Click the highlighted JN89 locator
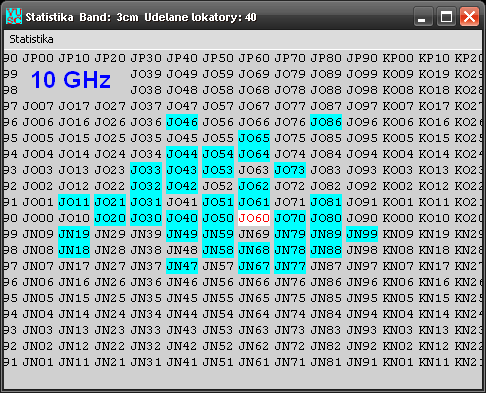Image resolution: width=486 pixels, height=393 pixels. click(326, 234)
